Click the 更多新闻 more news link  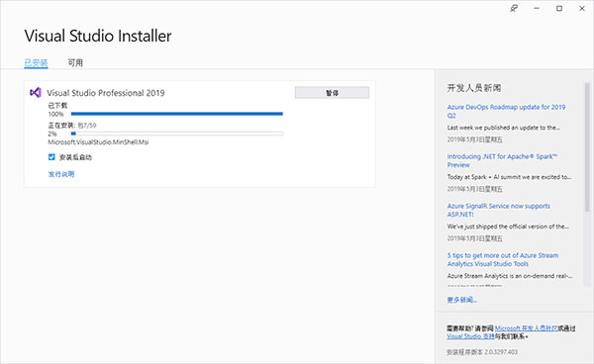(461, 300)
